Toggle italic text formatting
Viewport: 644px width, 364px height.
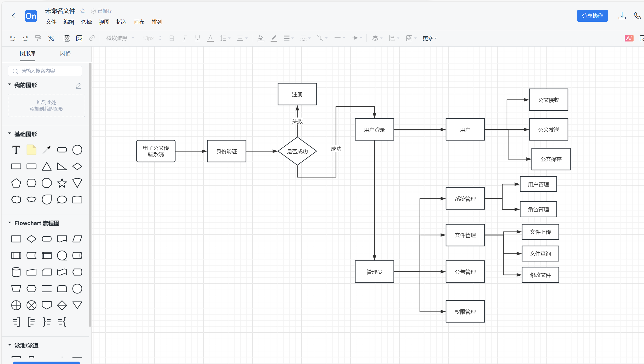point(184,38)
